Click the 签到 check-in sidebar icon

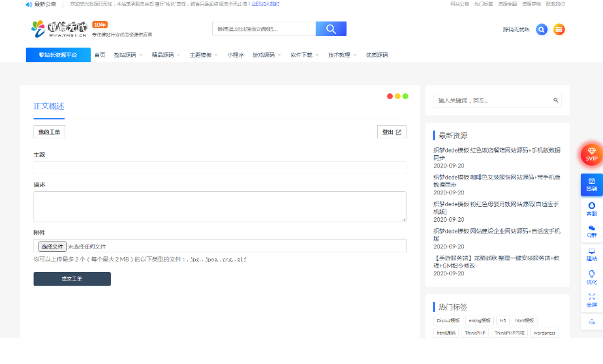591,185
